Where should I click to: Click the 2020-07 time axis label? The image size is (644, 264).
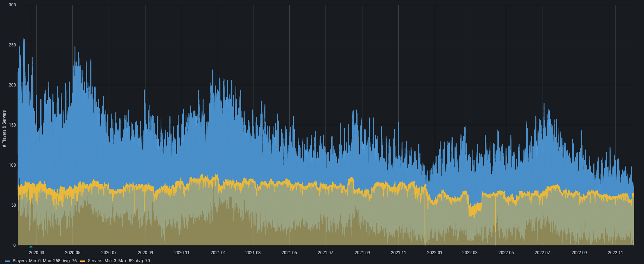point(109,253)
